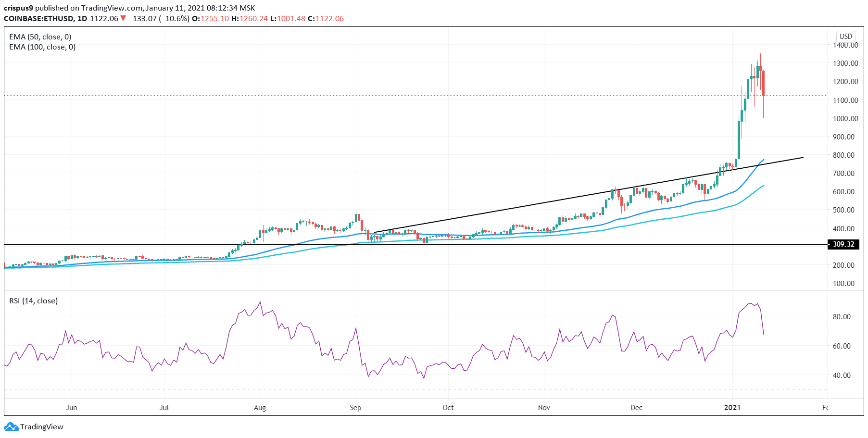Click the 1400.00 price axis label
This screenshot has width=868, height=438.
point(845,45)
